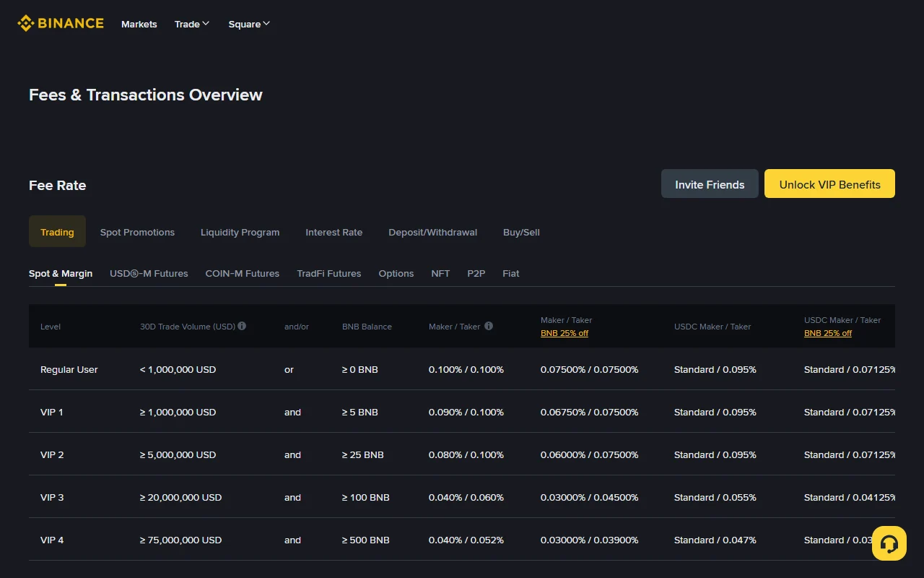924x578 pixels.
Task: Click the '0.090% / 0.100%' fee cell
Action: [466, 412]
